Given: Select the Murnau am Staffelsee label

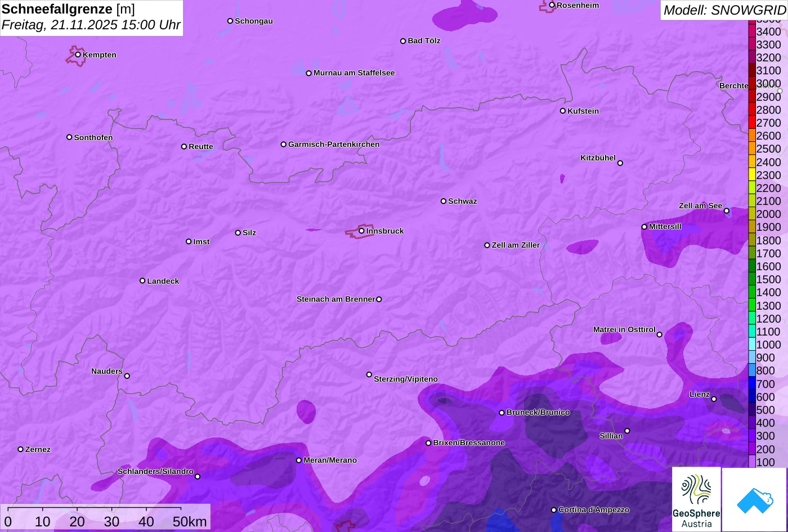Looking at the screenshot, I should point(354,73).
